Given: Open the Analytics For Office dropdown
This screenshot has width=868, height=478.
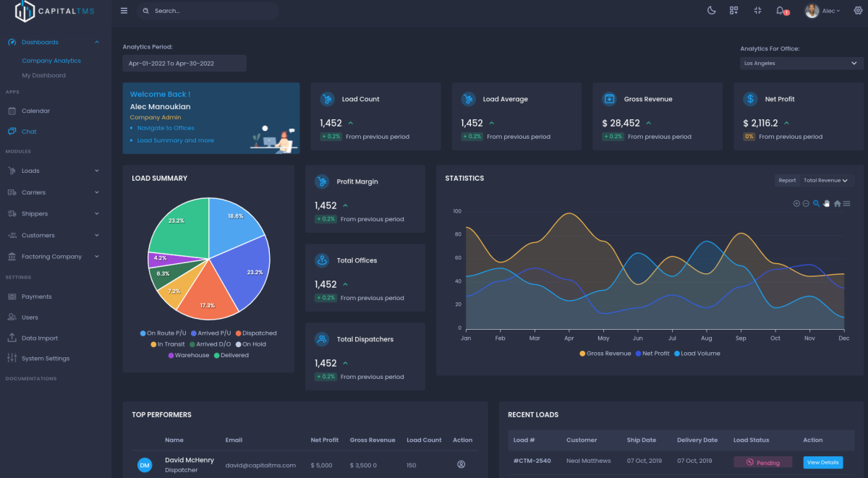Looking at the screenshot, I should [x=801, y=64].
